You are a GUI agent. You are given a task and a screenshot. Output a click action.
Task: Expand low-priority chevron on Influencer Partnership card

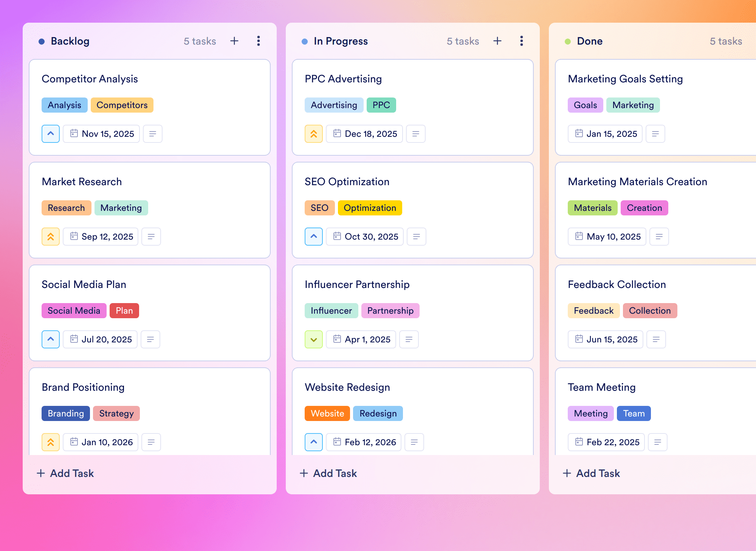click(314, 339)
